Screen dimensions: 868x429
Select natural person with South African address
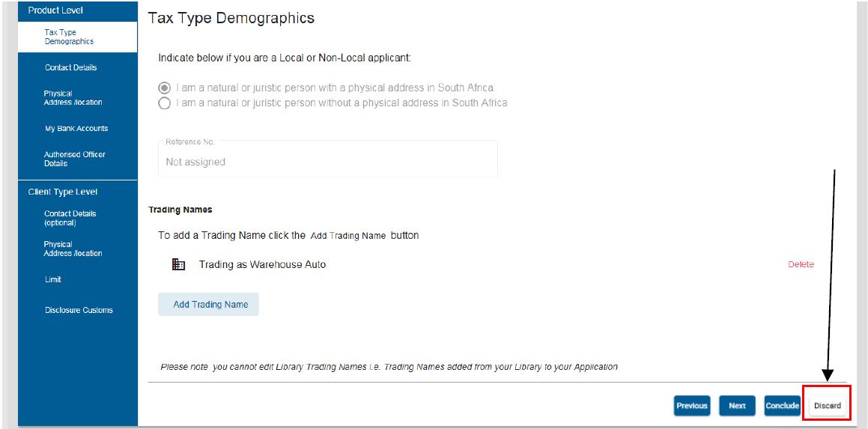click(x=165, y=88)
